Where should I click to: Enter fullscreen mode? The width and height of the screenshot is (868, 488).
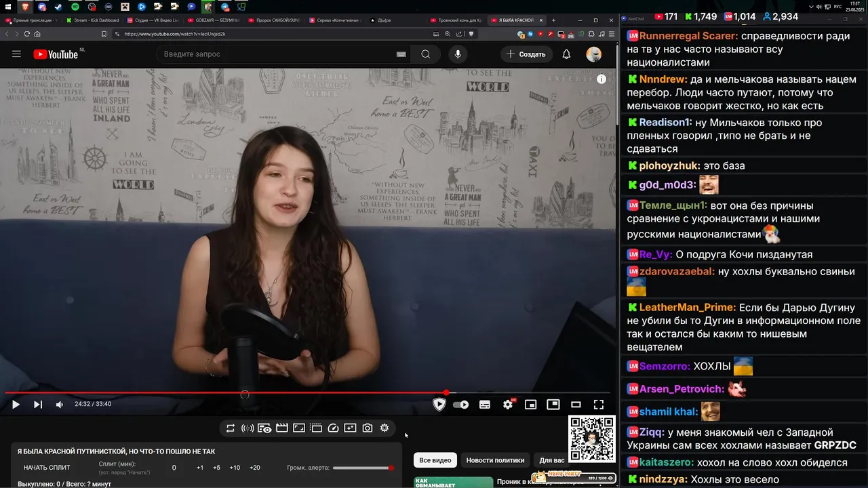[x=599, y=405]
